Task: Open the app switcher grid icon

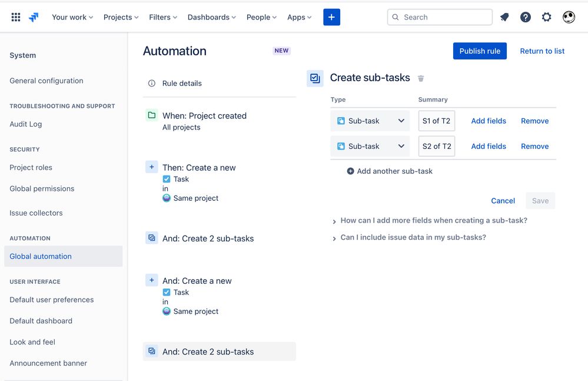Action: [16, 17]
